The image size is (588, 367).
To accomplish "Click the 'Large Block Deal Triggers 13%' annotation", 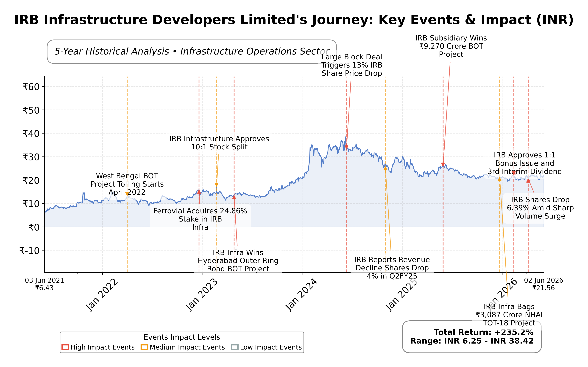I will pos(352,65).
